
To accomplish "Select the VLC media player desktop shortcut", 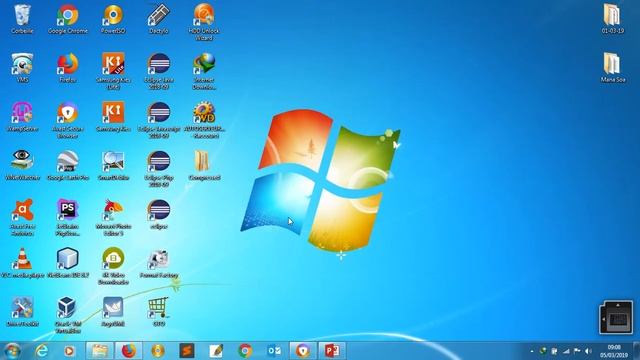I will (22, 263).
